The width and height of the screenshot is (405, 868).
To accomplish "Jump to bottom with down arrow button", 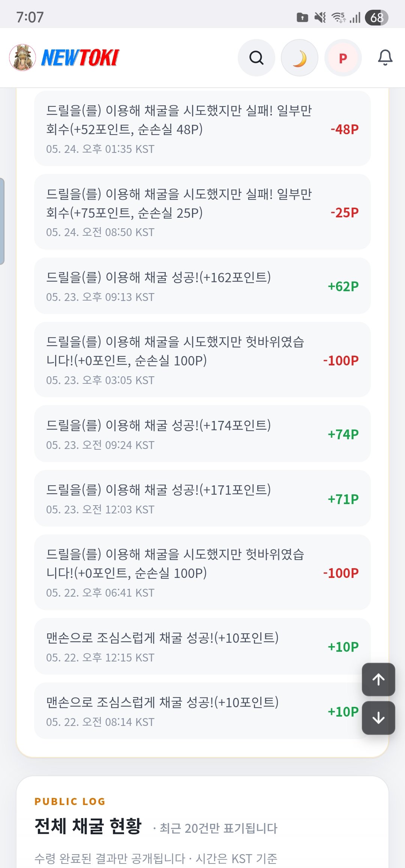I will pyautogui.click(x=378, y=718).
